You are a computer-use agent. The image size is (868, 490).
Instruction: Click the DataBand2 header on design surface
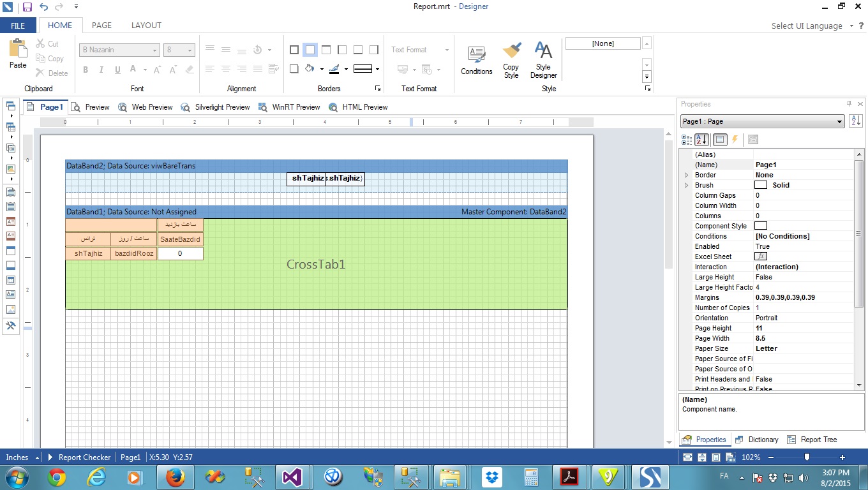coord(316,166)
